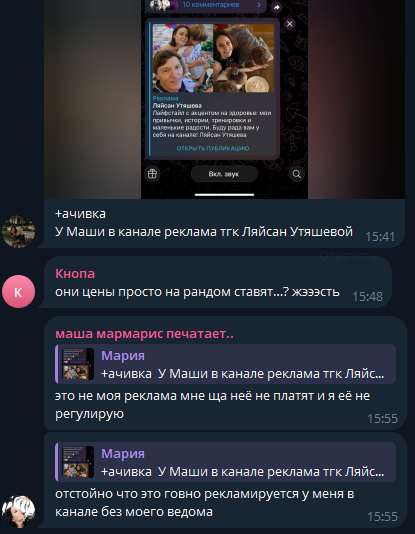This screenshot has width=415, height=534.
Task: Jump to quoted Мария message in last reply
Action: point(225,462)
